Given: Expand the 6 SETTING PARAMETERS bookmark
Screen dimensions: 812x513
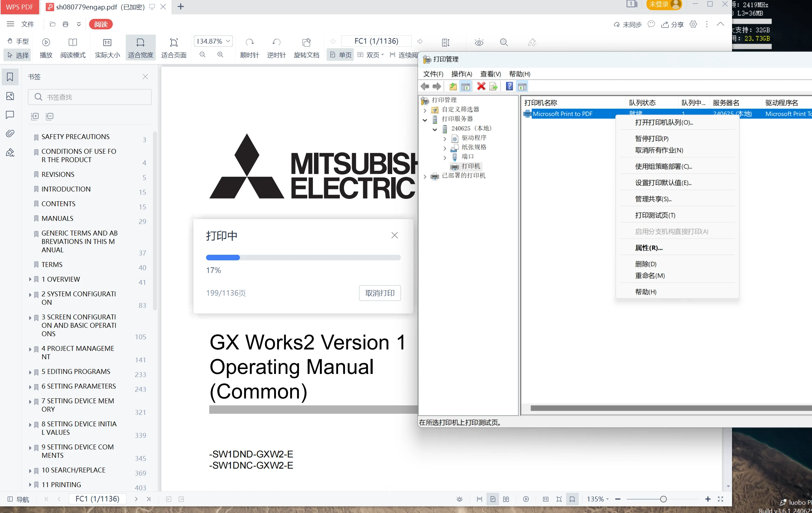Looking at the screenshot, I should 30,387.
